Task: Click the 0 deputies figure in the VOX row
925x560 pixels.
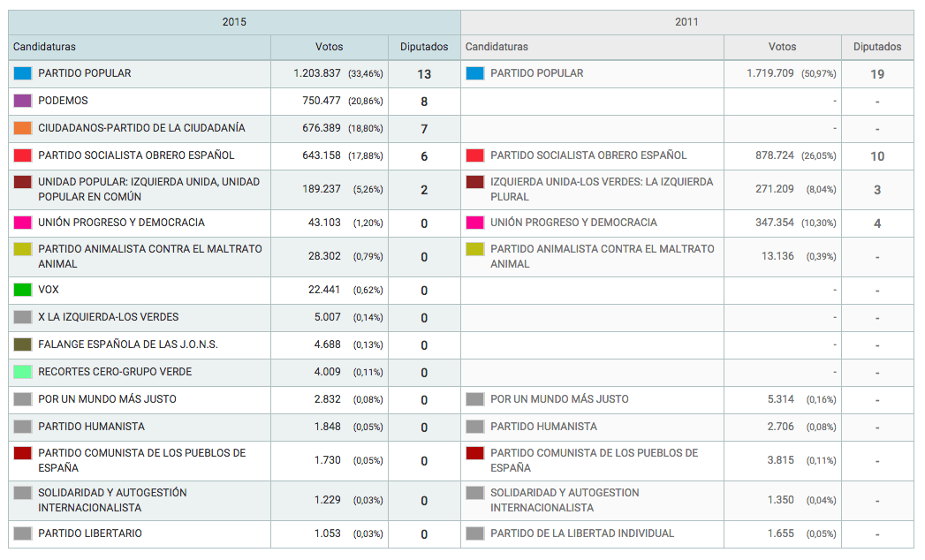Action: tap(424, 291)
